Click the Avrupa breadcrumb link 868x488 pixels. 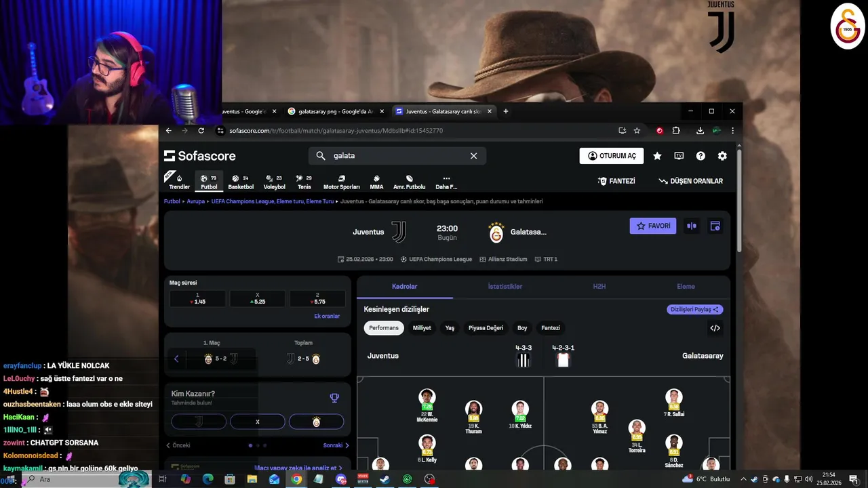click(x=196, y=201)
